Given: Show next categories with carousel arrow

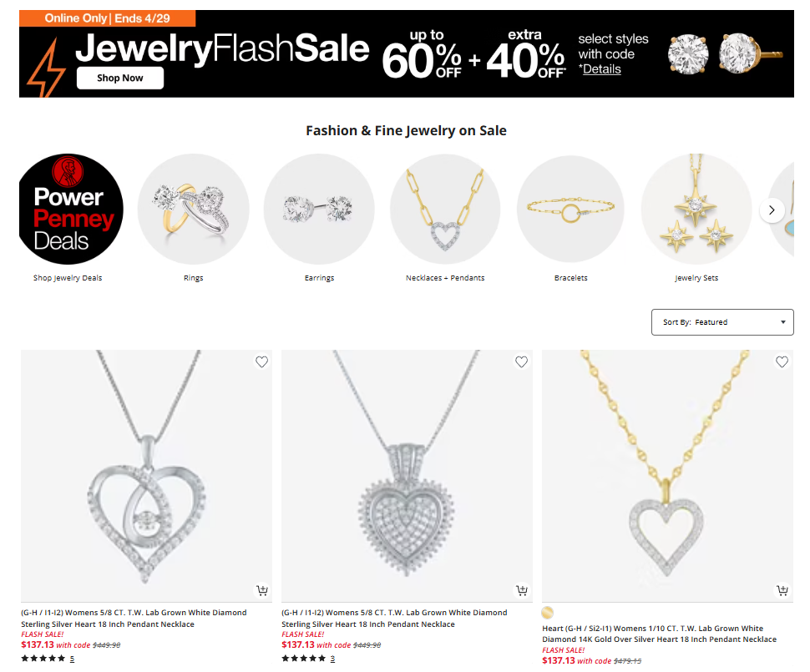Looking at the screenshot, I should tap(772, 210).
